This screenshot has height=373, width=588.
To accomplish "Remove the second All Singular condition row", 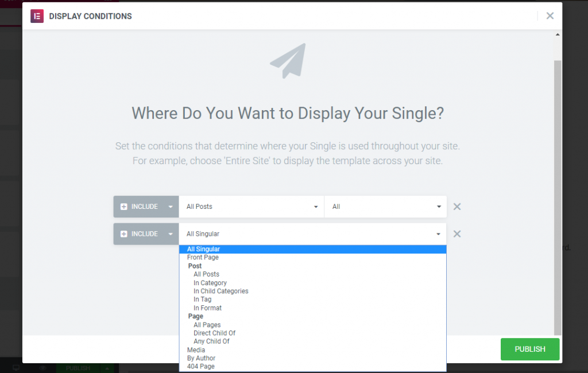I will 457,234.
